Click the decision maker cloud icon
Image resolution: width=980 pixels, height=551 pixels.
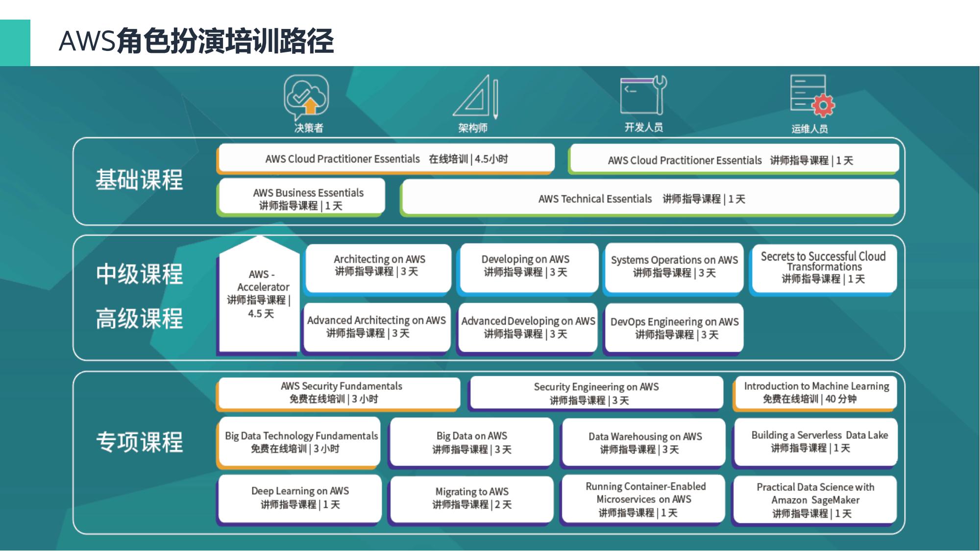[x=307, y=97]
